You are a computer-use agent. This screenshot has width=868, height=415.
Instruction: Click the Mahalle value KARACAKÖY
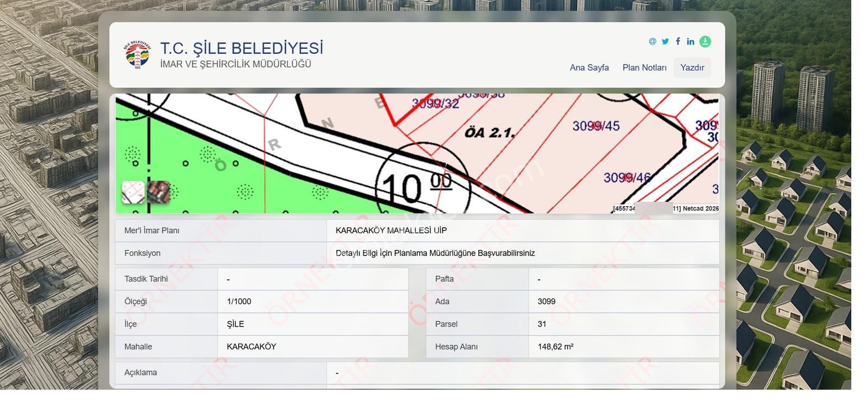[252, 347]
